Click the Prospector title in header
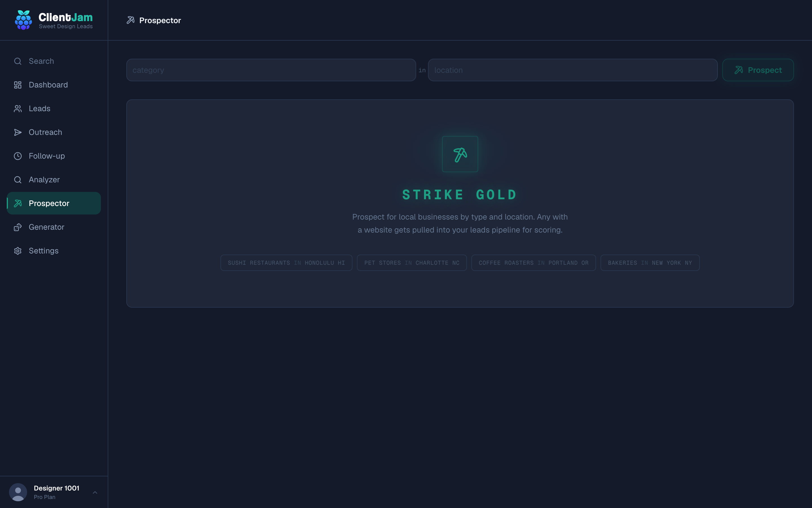 click(x=160, y=21)
